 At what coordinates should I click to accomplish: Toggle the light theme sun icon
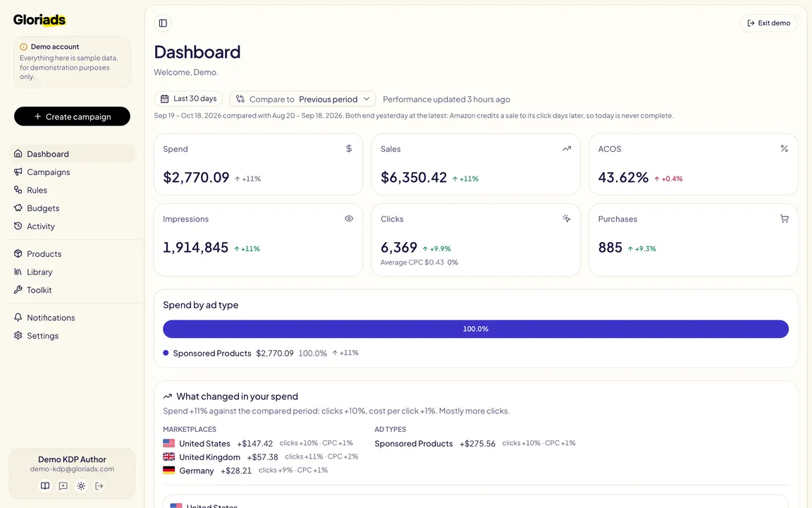81,485
